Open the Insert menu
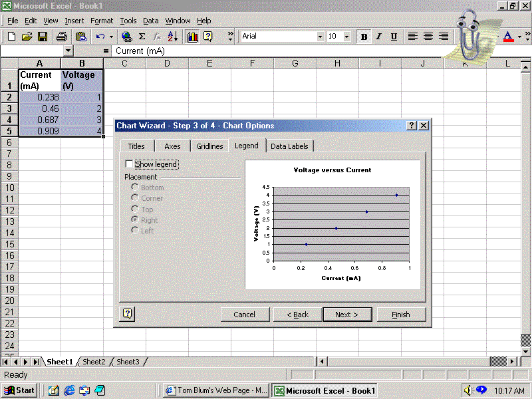 pos(74,21)
